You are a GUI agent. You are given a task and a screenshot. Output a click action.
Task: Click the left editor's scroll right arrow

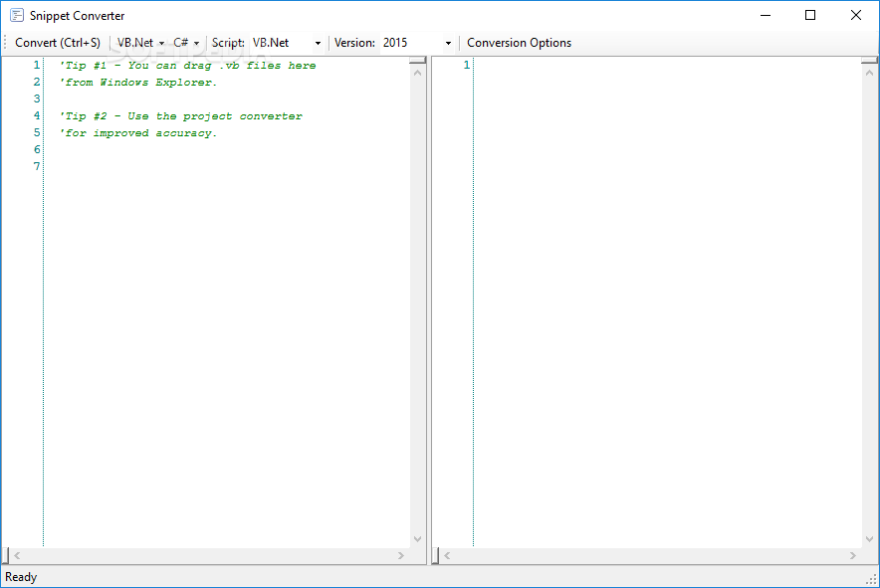click(x=401, y=555)
